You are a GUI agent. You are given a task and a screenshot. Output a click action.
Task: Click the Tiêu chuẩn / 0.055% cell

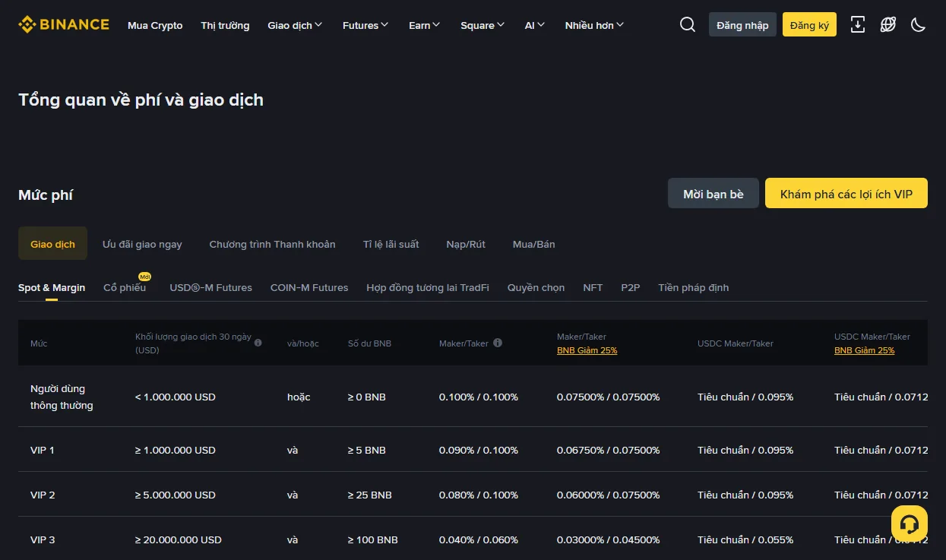tap(745, 539)
